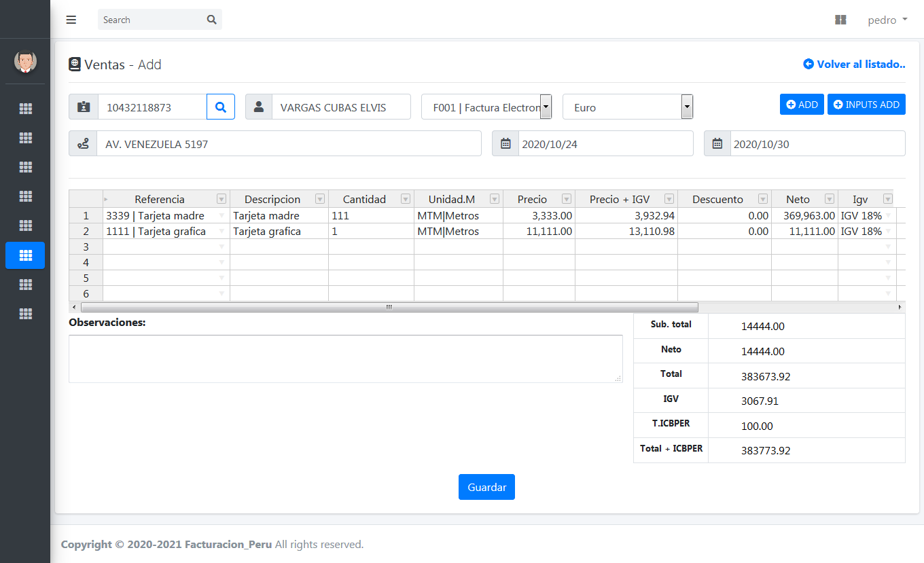Screen dimensions: 924x563
Task: Click the Guardar button
Action: coord(486,487)
